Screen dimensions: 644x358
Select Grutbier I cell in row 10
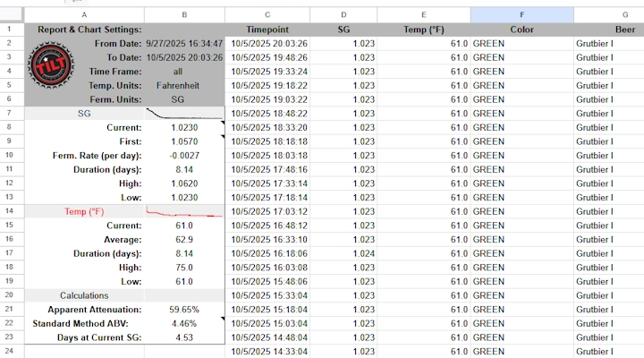coord(609,156)
